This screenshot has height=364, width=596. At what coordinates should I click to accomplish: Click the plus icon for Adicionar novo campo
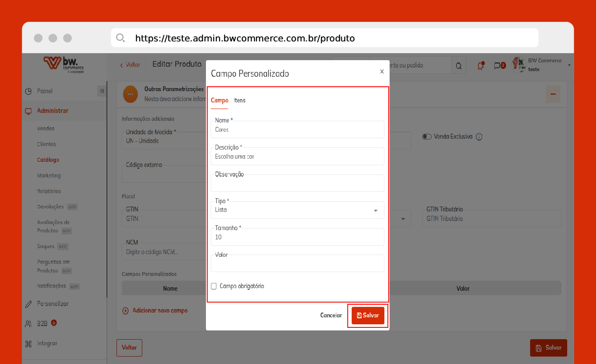[x=125, y=311]
